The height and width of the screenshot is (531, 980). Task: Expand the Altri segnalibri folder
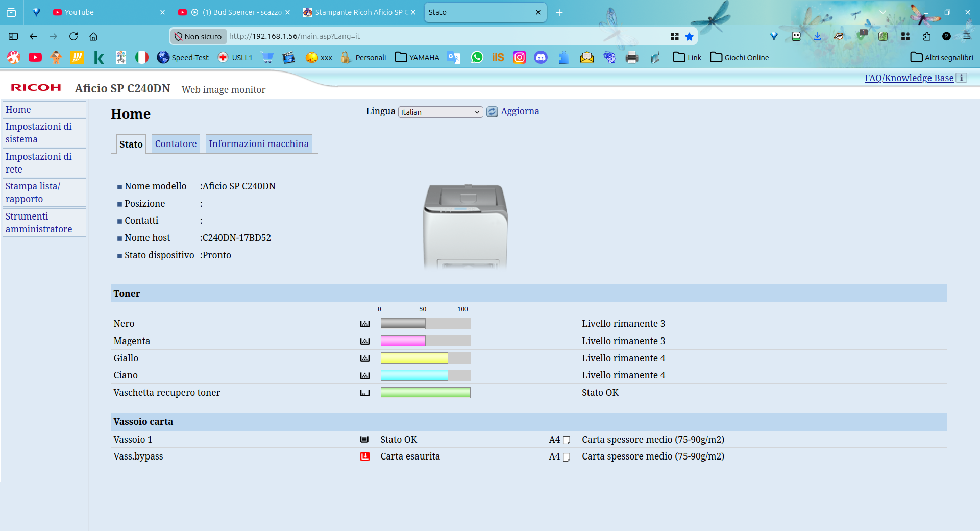click(x=942, y=57)
